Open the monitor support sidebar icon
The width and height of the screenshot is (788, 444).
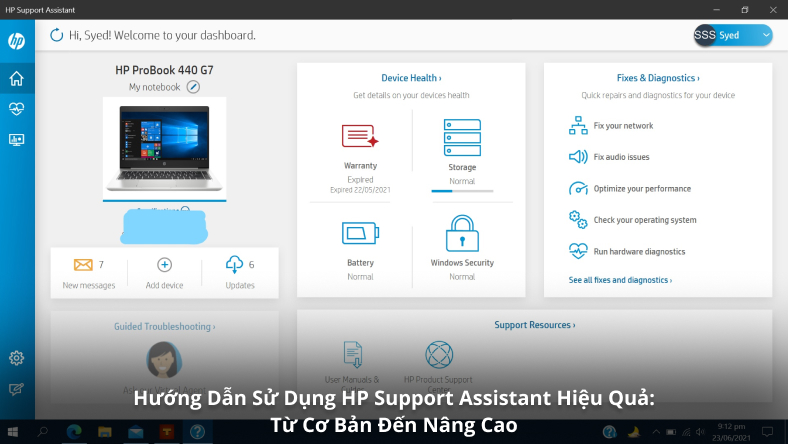click(17, 140)
